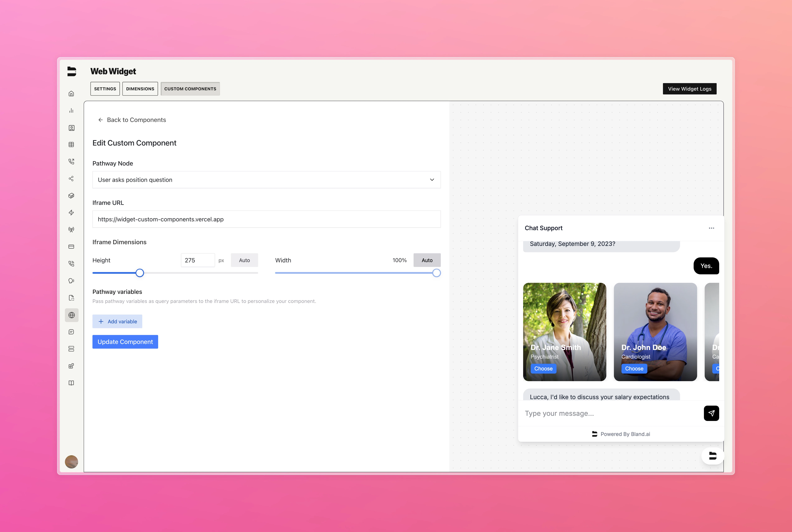The width and height of the screenshot is (792, 532).
Task: Choose Dr. John Doe
Action: pyautogui.click(x=634, y=369)
